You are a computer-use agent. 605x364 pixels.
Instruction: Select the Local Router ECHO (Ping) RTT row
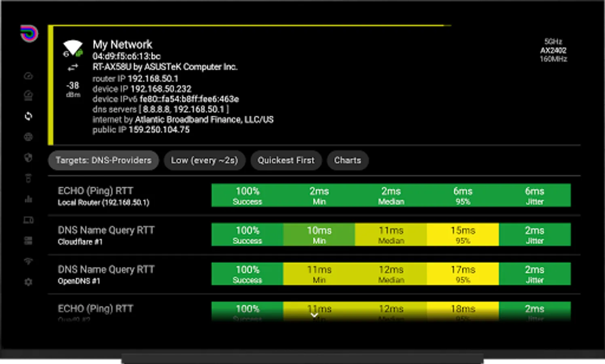[314, 196]
